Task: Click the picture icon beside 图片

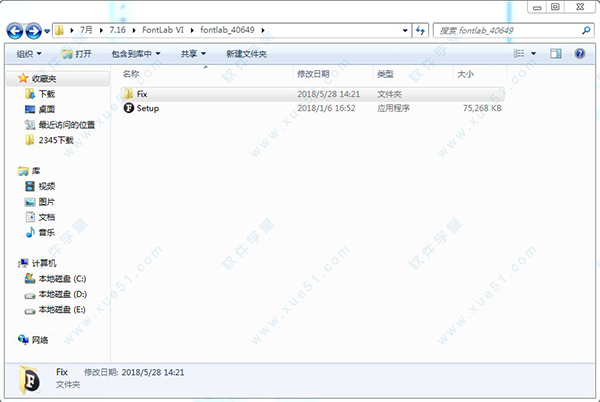Action: (x=30, y=202)
